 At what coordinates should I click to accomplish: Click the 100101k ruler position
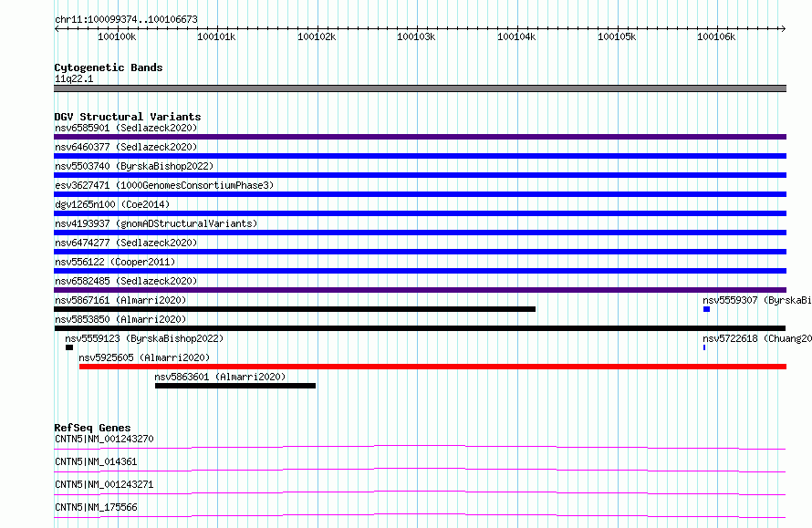[x=216, y=36]
